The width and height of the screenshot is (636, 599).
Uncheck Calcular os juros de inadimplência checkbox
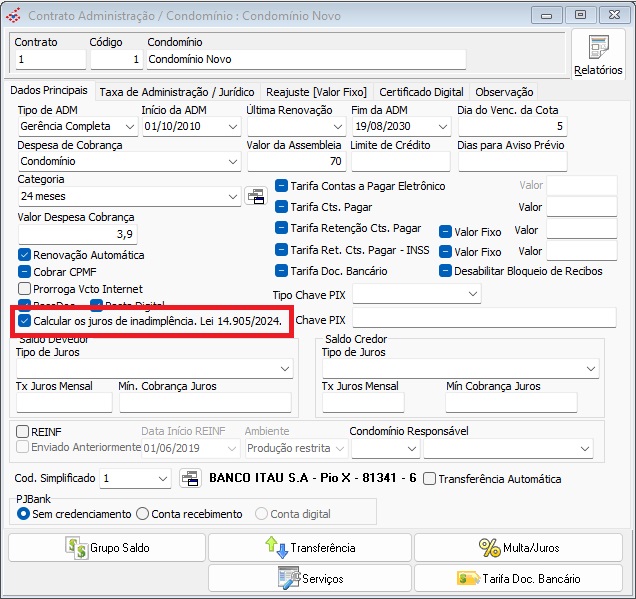[x=25, y=321]
